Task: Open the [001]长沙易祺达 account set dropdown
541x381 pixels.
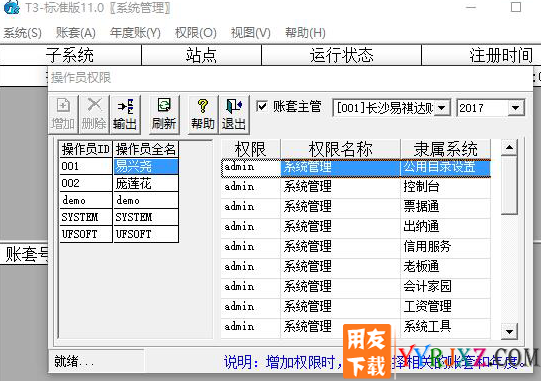Action: (441, 108)
